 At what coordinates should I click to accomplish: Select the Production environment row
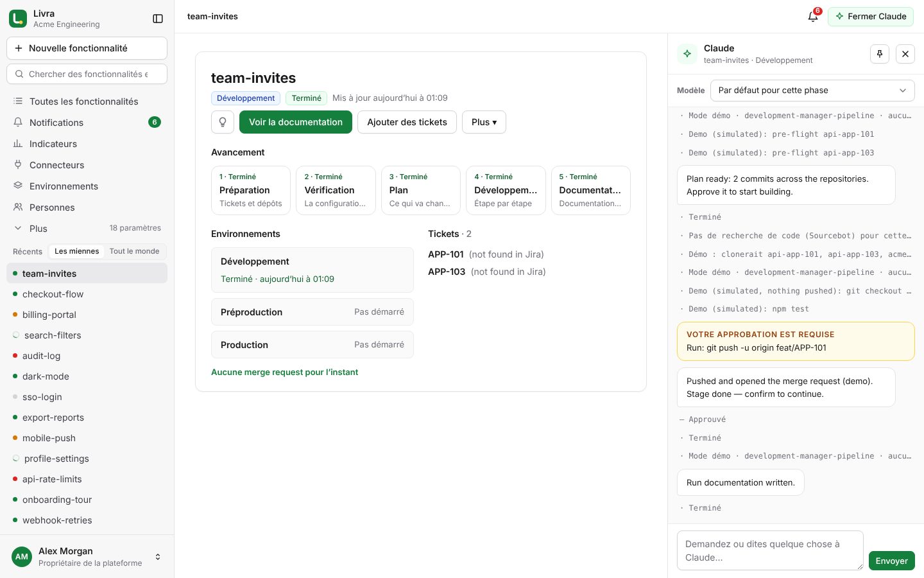tap(312, 345)
